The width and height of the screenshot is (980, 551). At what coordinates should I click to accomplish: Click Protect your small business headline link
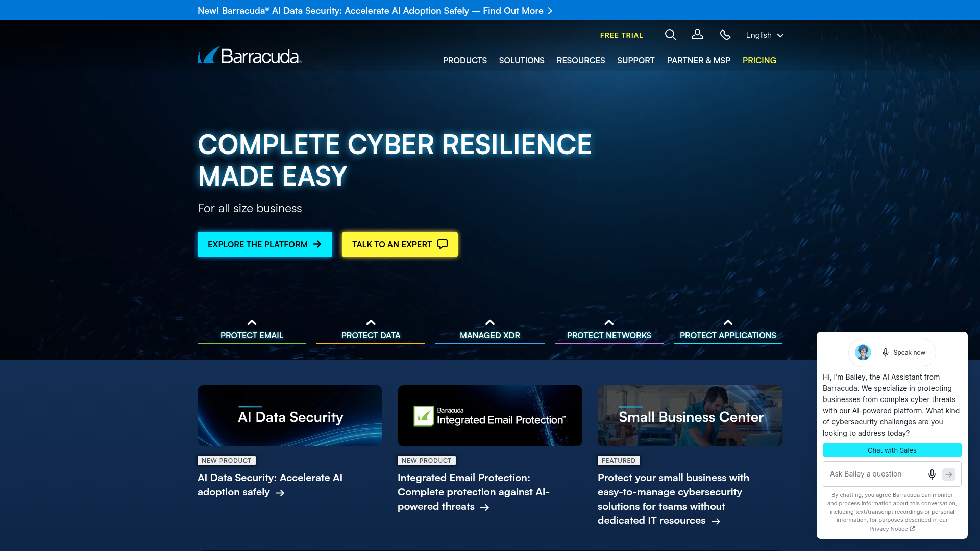[x=673, y=499]
